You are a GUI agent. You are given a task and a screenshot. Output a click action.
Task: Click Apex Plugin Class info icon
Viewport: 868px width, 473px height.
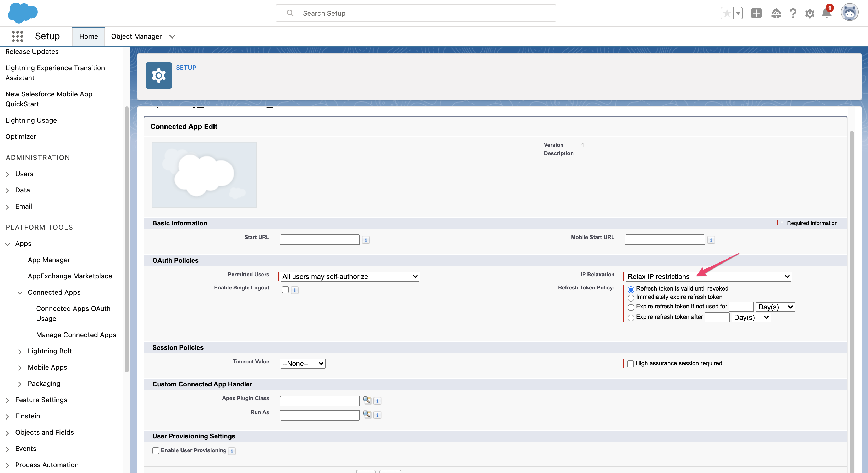coord(377,401)
